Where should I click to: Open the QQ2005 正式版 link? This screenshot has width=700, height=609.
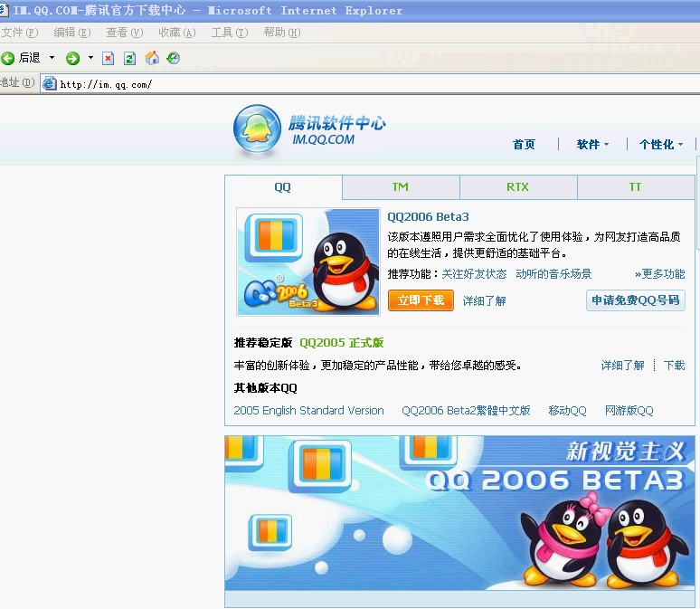pos(342,343)
